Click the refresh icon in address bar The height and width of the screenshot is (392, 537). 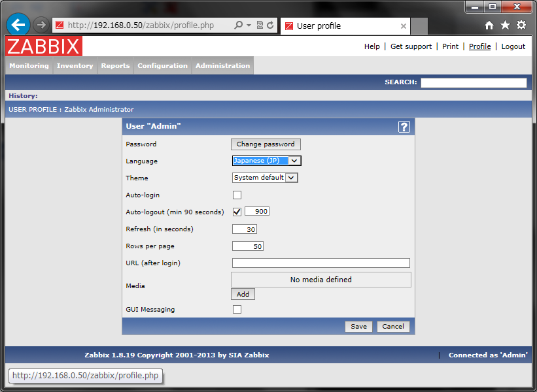(270, 25)
